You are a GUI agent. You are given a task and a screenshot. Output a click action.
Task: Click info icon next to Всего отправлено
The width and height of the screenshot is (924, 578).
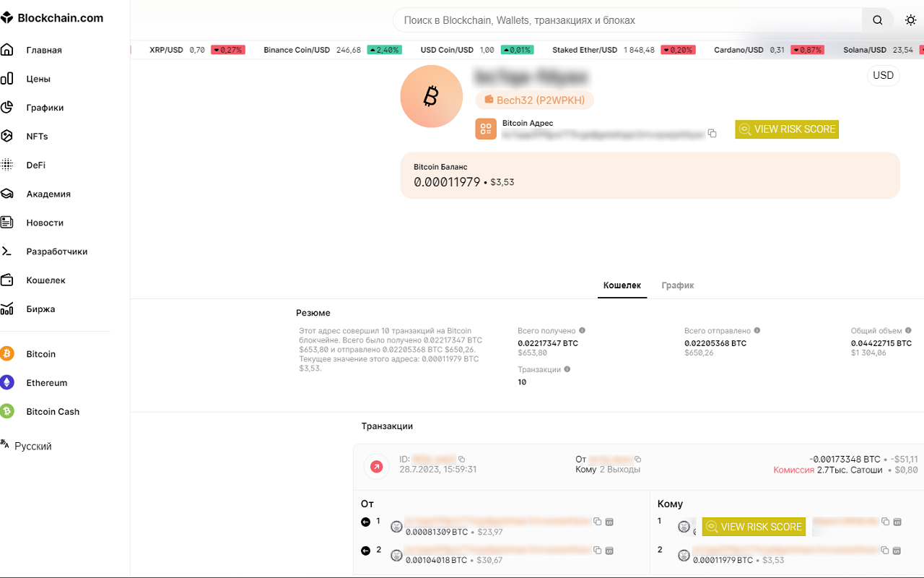pos(757,330)
